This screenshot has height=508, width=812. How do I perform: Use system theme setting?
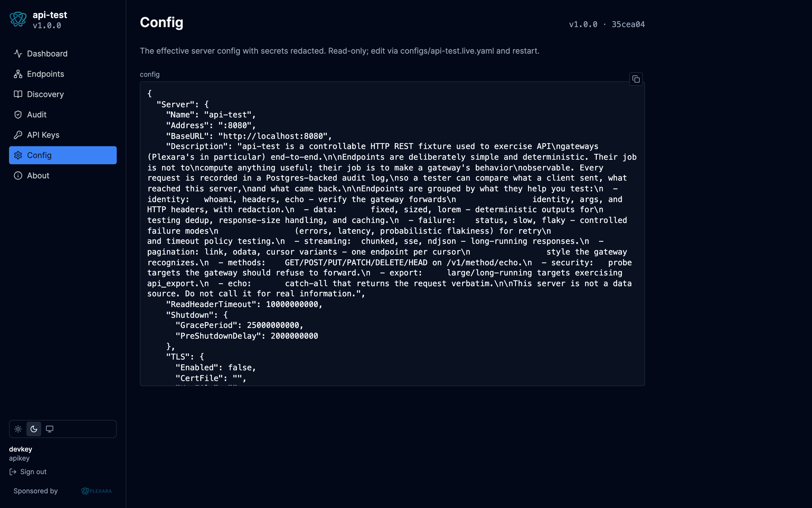point(50,429)
